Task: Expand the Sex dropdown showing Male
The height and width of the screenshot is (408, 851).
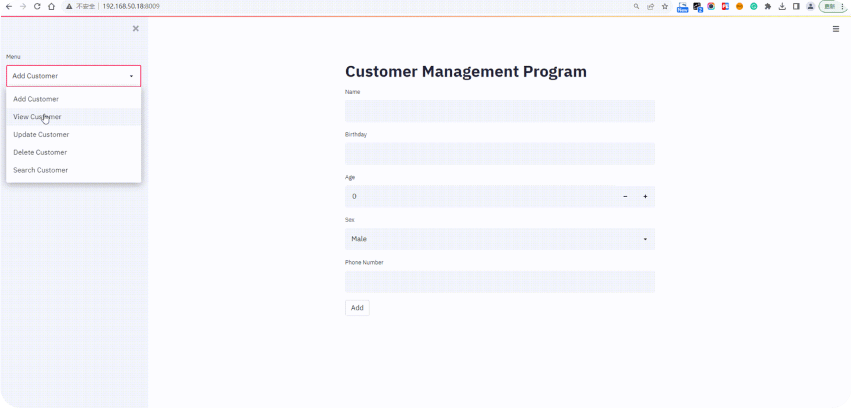Action: coord(499,239)
